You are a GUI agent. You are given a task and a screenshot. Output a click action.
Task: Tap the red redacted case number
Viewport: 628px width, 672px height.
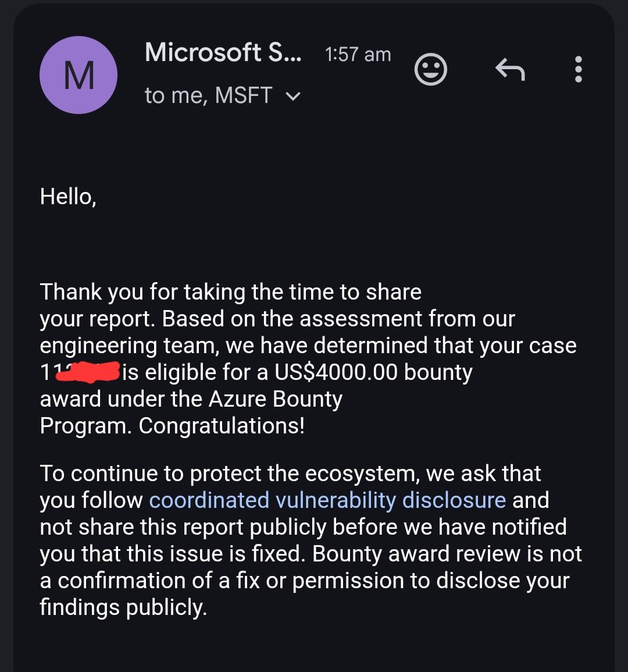88,372
